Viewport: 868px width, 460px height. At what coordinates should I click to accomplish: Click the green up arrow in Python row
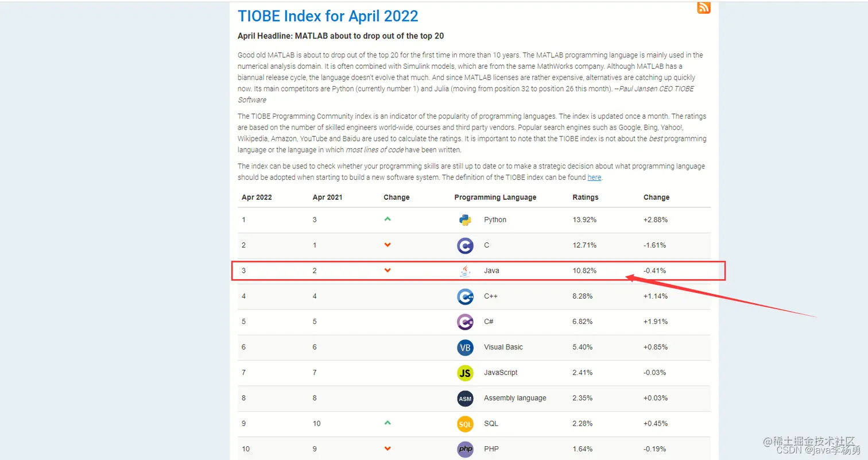tap(387, 219)
